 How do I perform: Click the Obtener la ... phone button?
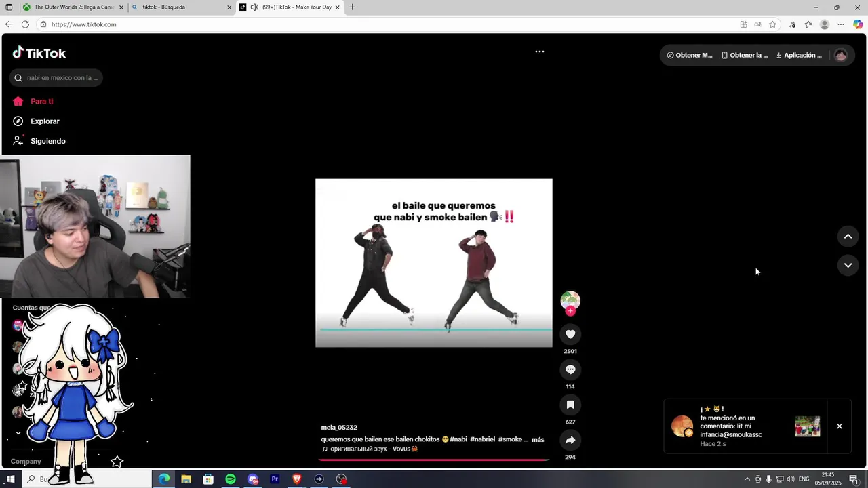tap(745, 55)
